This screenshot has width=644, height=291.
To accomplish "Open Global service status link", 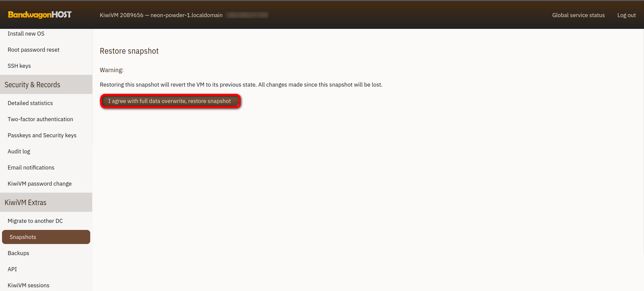I will pos(578,15).
